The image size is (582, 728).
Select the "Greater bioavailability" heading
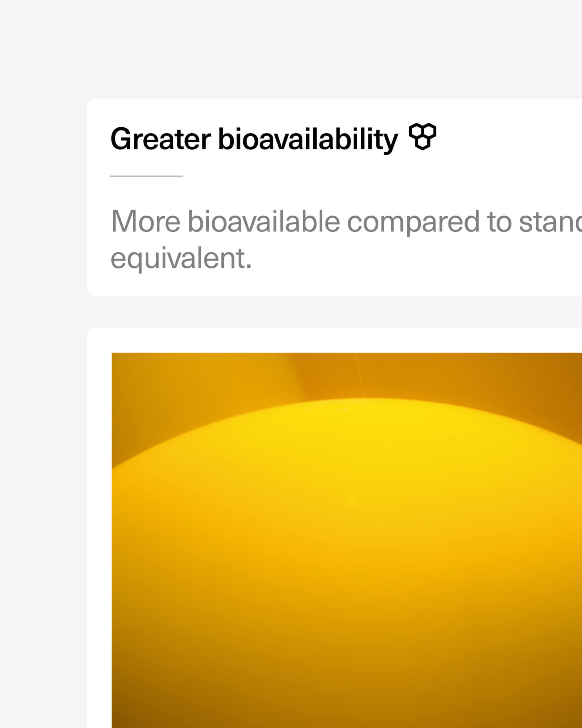pyautogui.click(x=254, y=139)
